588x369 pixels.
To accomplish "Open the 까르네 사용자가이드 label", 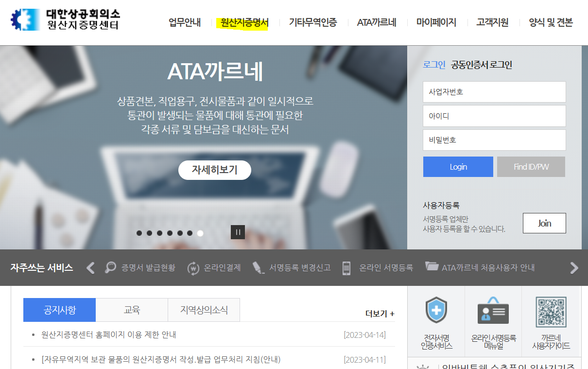I will [x=551, y=342].
